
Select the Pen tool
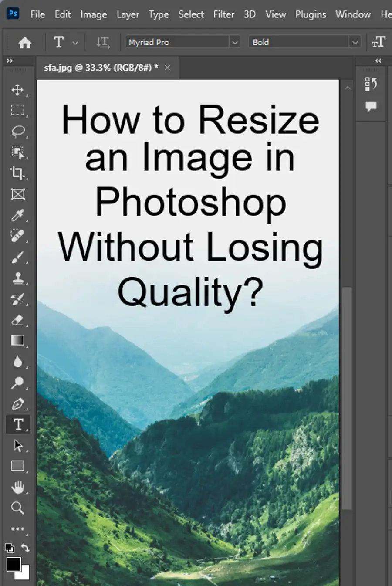coord(17,403)
